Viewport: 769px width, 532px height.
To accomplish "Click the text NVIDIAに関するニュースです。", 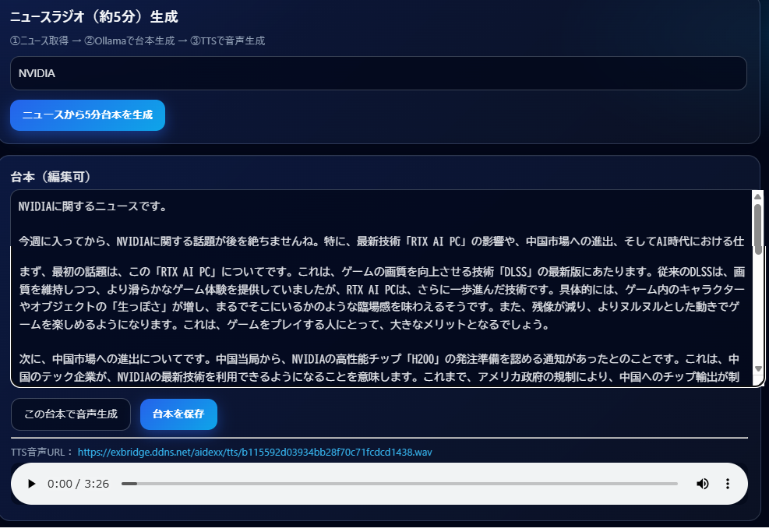I will [93, 206].
